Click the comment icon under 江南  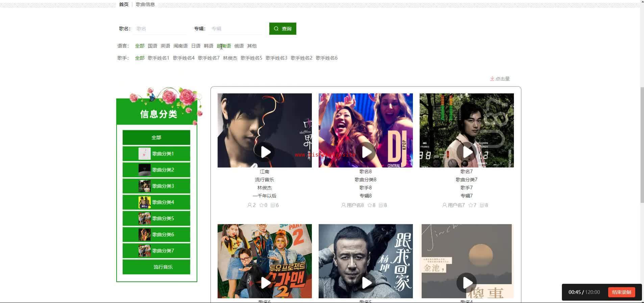(x=273, y=205)
